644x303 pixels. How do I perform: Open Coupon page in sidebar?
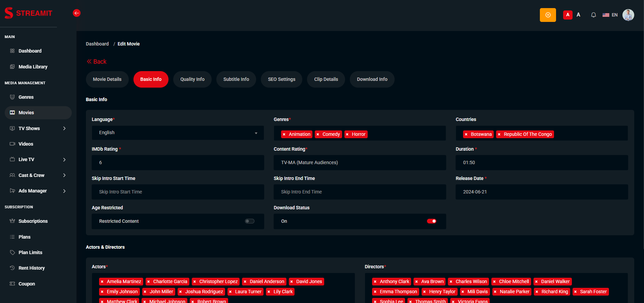[27, 284]
